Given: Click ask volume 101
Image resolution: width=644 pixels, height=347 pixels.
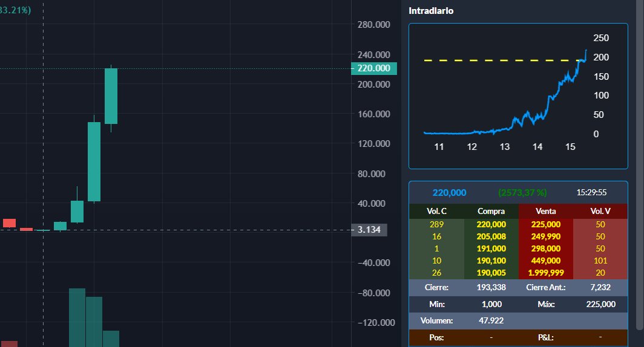Looking at the screenshot, I should (600, 261).
